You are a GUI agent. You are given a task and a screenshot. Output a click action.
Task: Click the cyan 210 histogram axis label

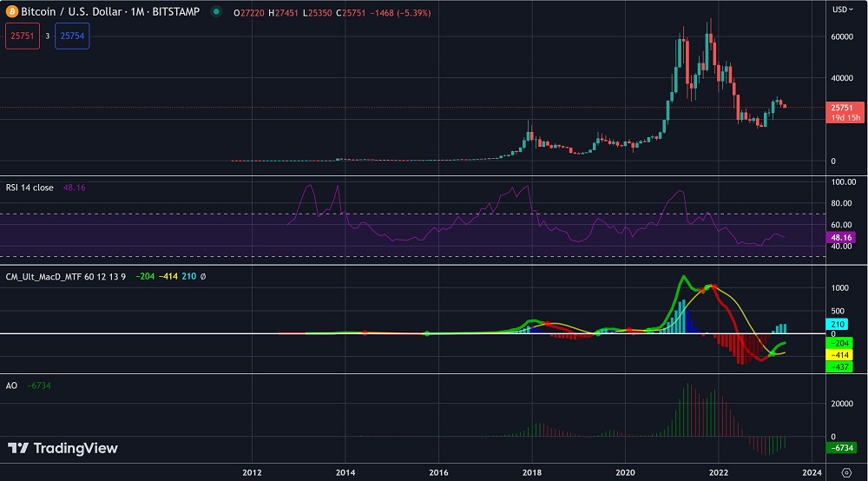point(837,325)
